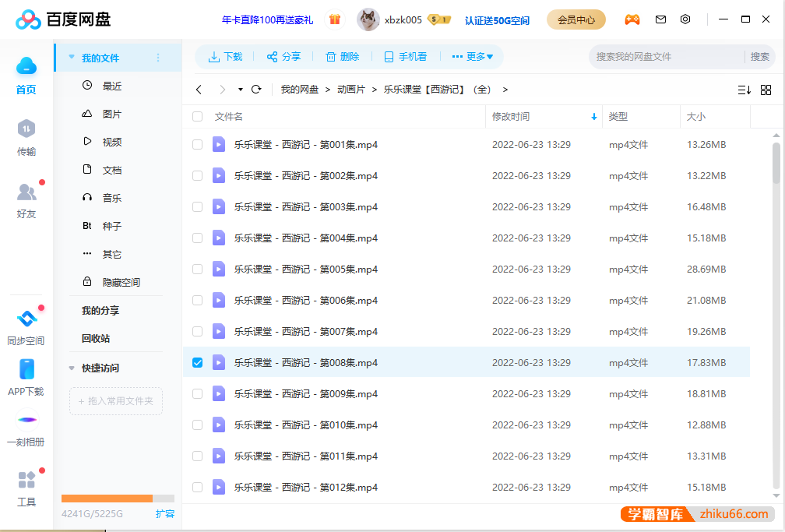The height and width of the screenshot is (532, 785).
Task: Check the box for 第005集.mp4
Action: (x=198, y=269)
